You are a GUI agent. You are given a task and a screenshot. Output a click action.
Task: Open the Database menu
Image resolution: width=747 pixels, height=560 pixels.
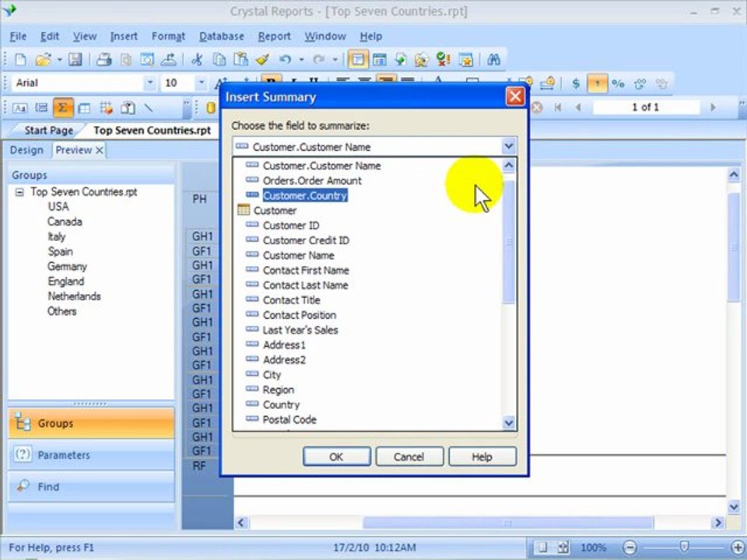tap(222, 37)
